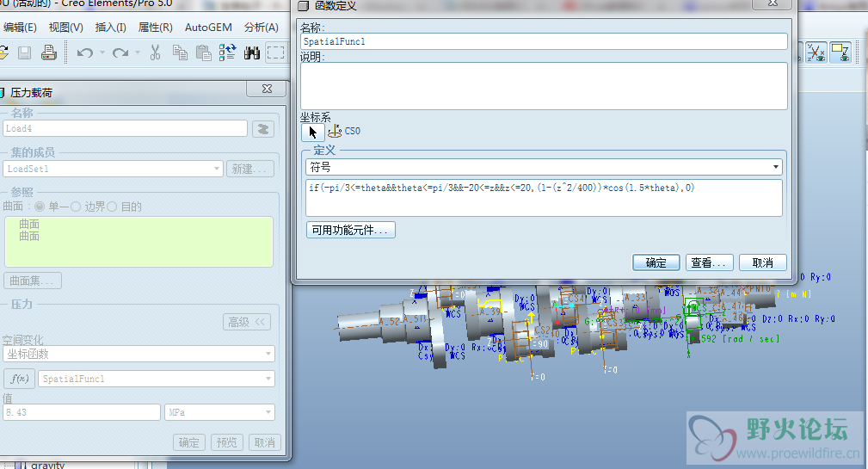Open the 符号 definition type dropdown
This screenshot has height=469, width=868.
click(x=545, y=167)
